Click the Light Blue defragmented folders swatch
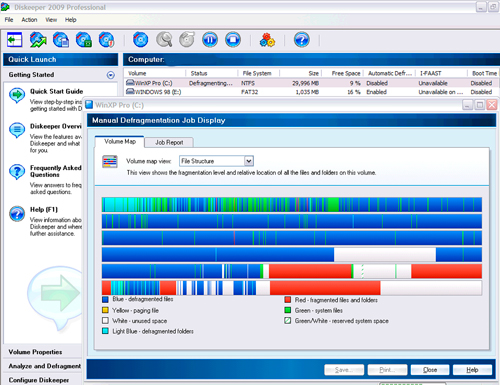This screenshot has width=500, height=385. point(105,331)
